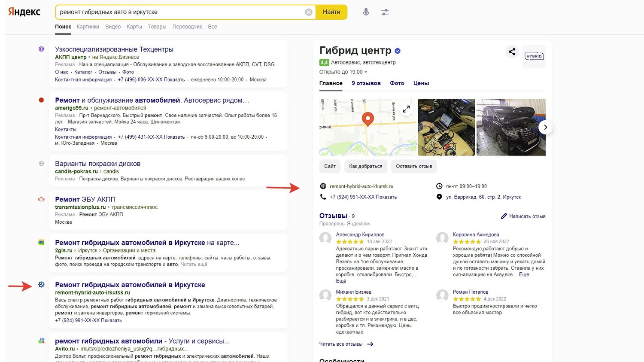The height and width of the screenshot is (362, 644).
Task: Click the globe icon beside remont-hybrid-auto-irkutsk.ru
Action: (323, 186)
